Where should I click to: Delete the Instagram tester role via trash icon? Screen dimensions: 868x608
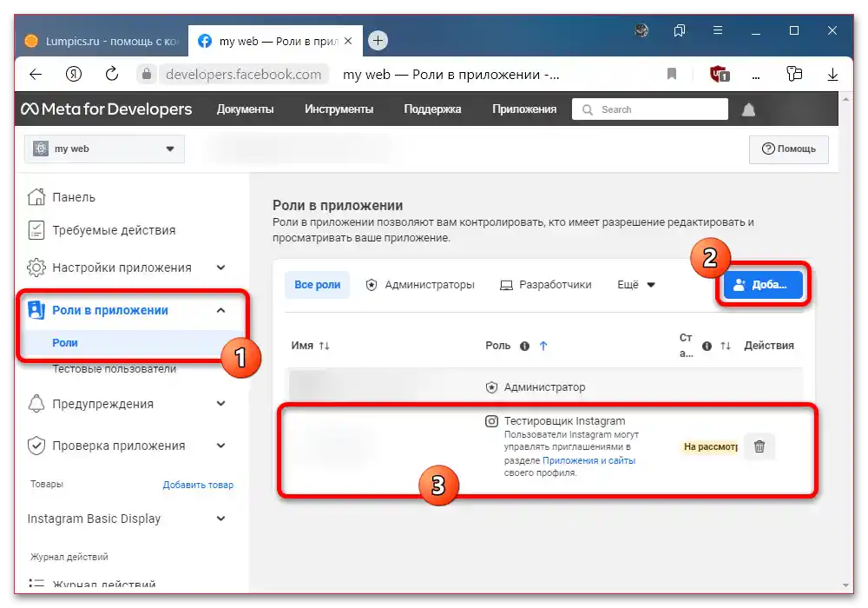point(759,446)
